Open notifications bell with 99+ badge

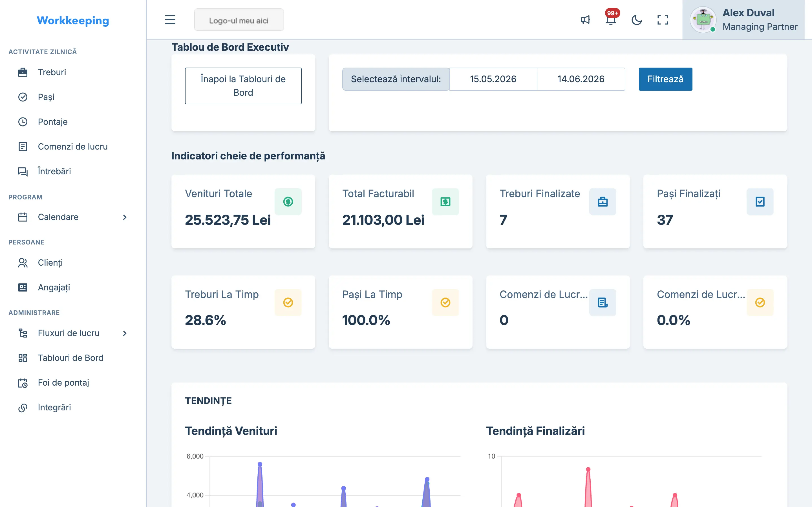611,19
